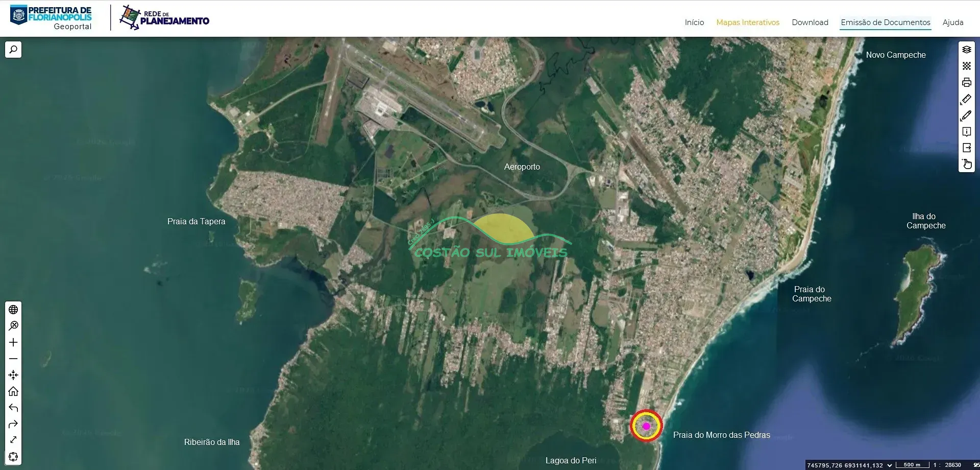Show full map extent globe icon

coord(13,310)
